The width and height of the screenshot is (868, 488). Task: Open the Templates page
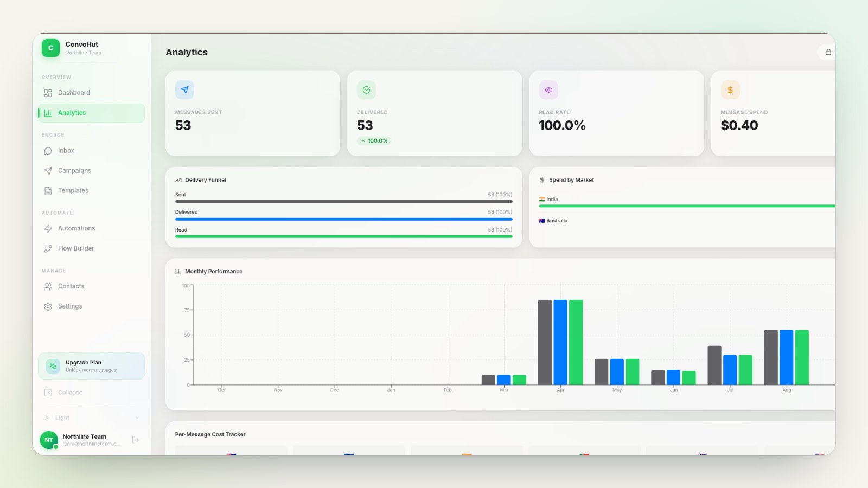[91, 191]
